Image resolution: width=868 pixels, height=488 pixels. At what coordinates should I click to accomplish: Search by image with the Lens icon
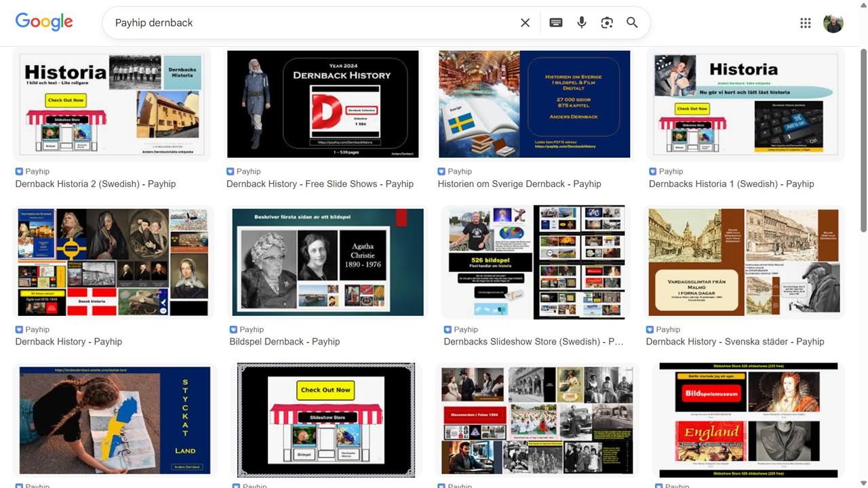click(x=607, y=23)
